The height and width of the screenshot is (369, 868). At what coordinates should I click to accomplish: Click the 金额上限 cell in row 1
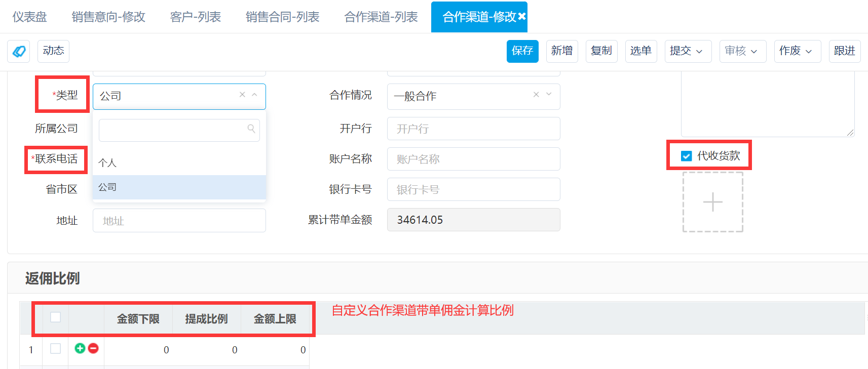(x=275, y=350)
